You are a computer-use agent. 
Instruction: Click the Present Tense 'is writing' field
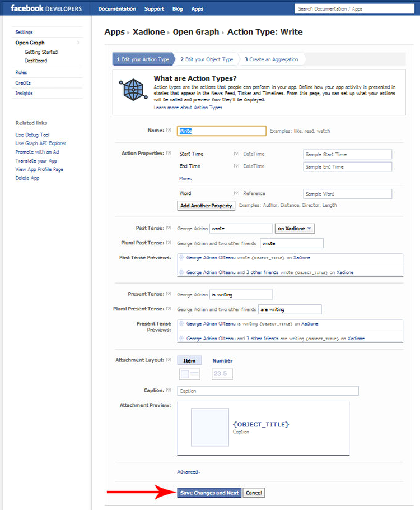click(x=241, y=294)
